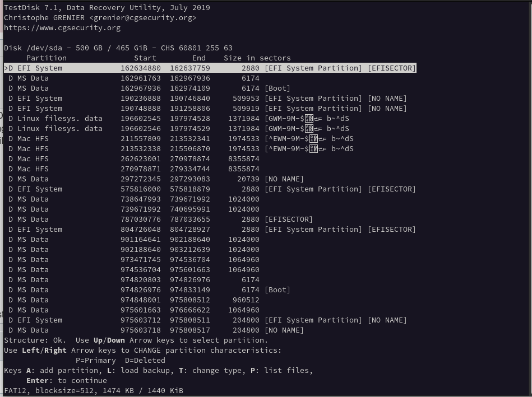Click the Disk /dev/sda header line

coord(118,48)
